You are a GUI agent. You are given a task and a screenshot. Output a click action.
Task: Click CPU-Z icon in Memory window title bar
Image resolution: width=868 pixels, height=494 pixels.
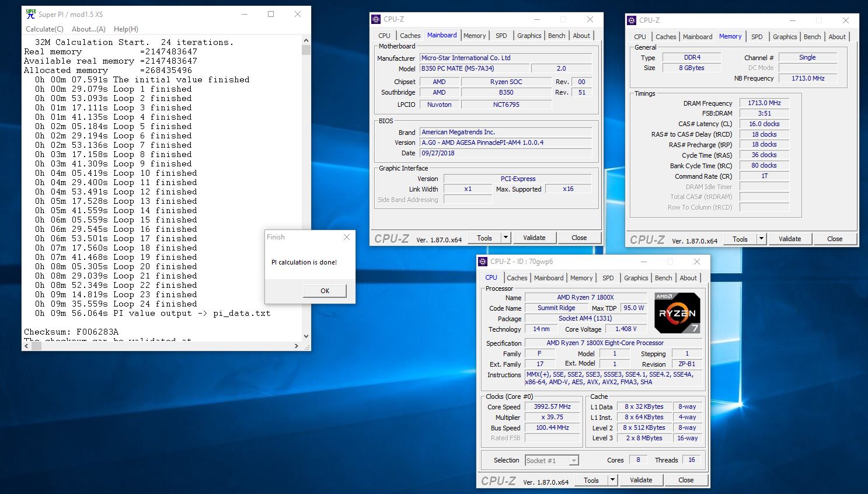632,20
